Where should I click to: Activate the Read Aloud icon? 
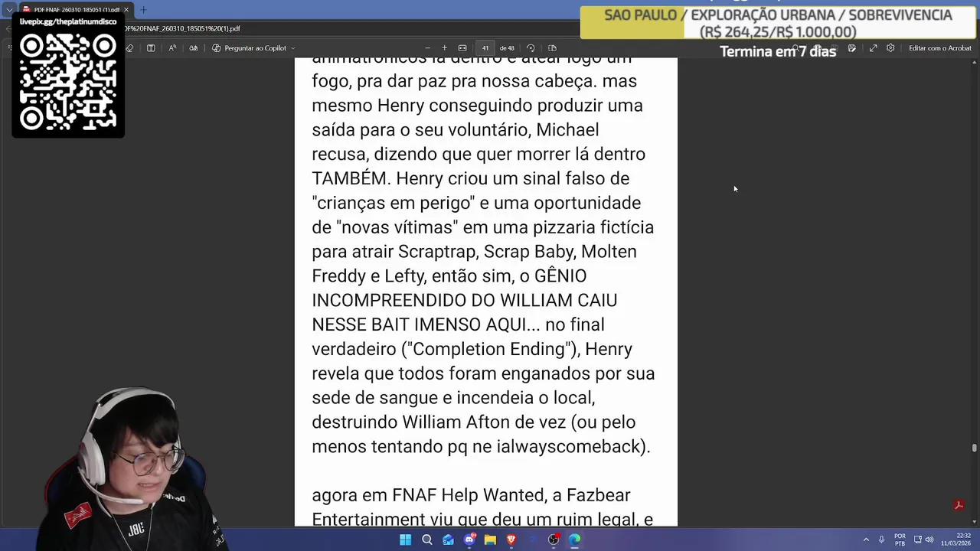(172, 48)
